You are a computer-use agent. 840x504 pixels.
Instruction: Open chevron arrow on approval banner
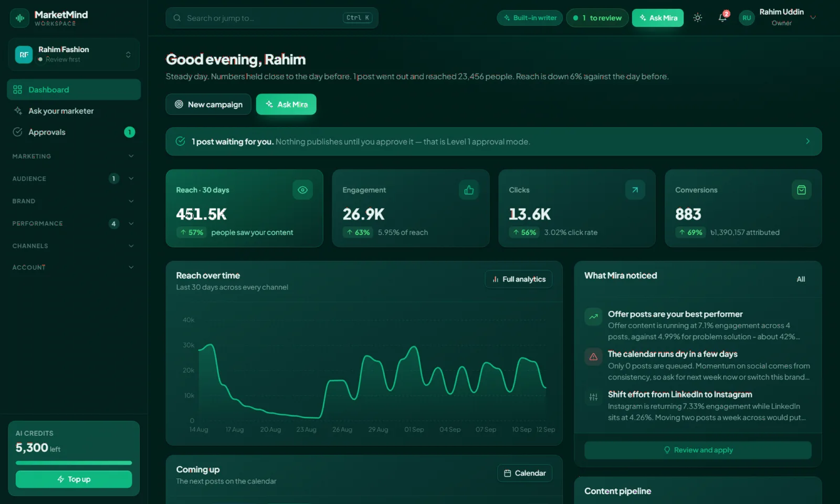[807, 141]
